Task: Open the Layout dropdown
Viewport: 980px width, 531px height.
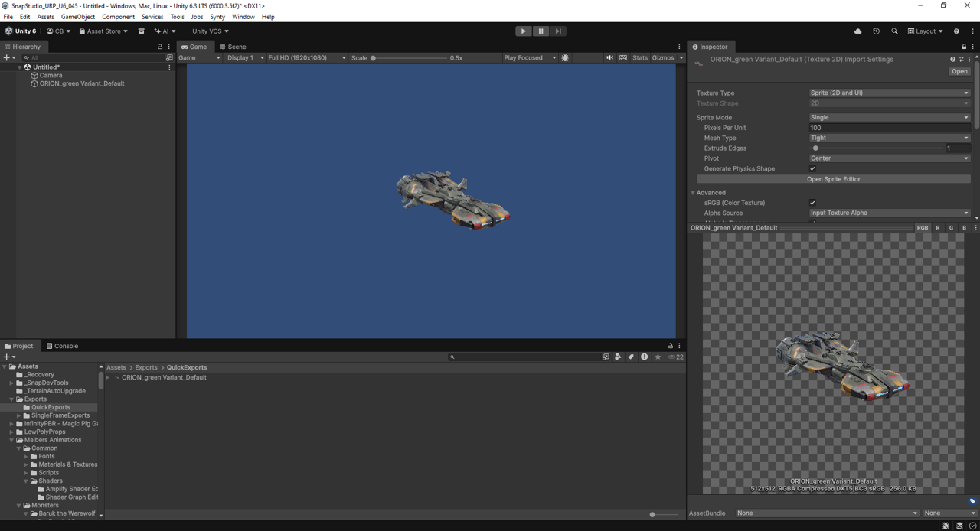Action: (926, 31)
